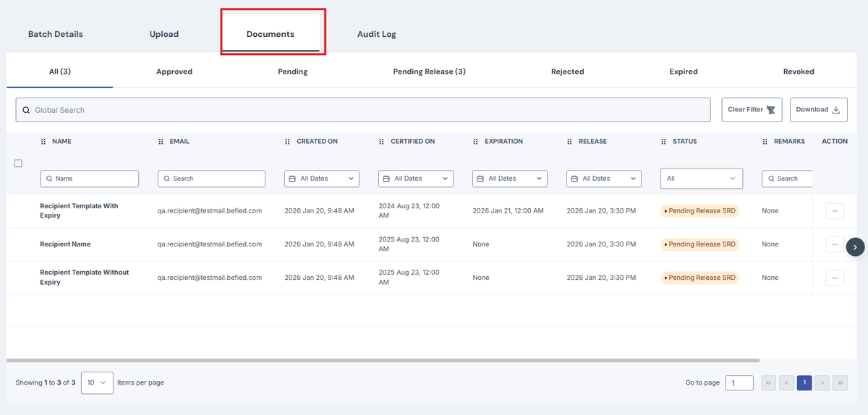
Task: Select the Pending Release (3) filter tab
Action: pyautogui.click(x=429, y=72)
